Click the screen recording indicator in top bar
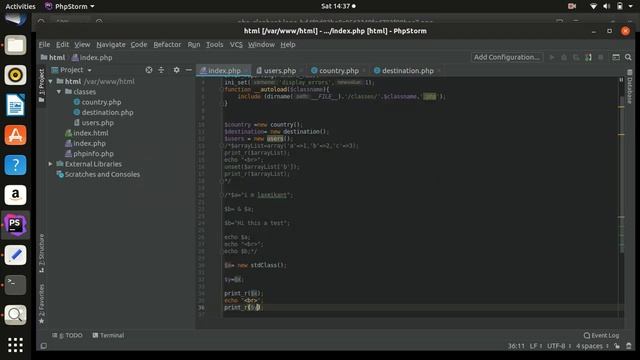The height and width of the screenshot is (360, 640). click(x=572, y=6)
